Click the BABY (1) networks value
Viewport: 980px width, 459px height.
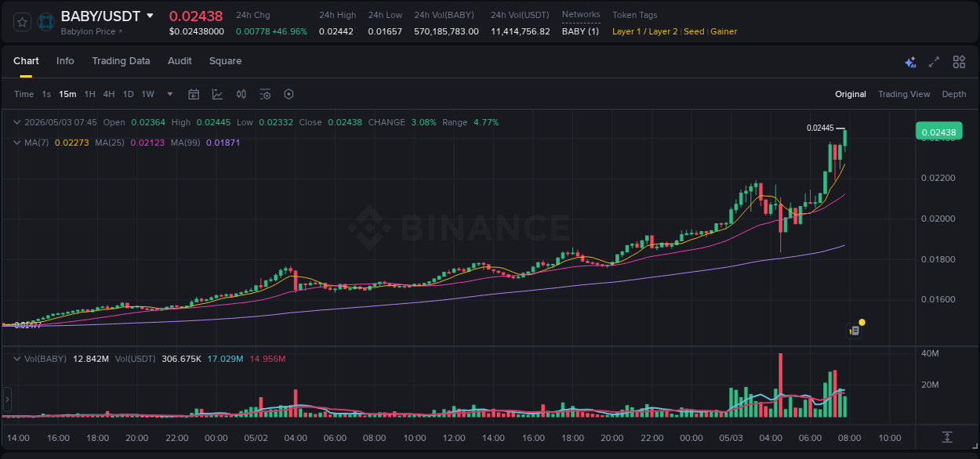tap(580, 31)
